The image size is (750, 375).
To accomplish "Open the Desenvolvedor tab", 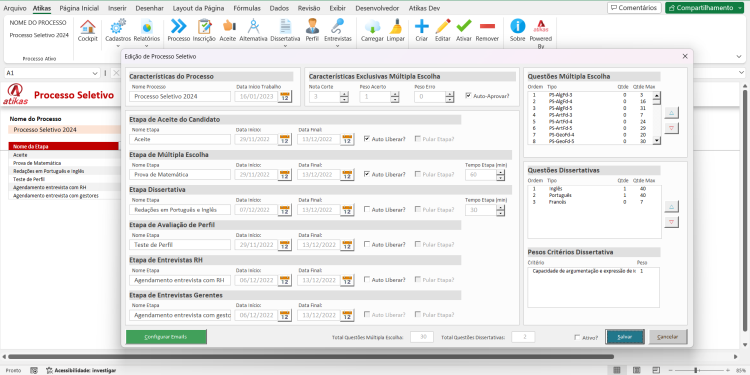I will [x=377, y=8].
